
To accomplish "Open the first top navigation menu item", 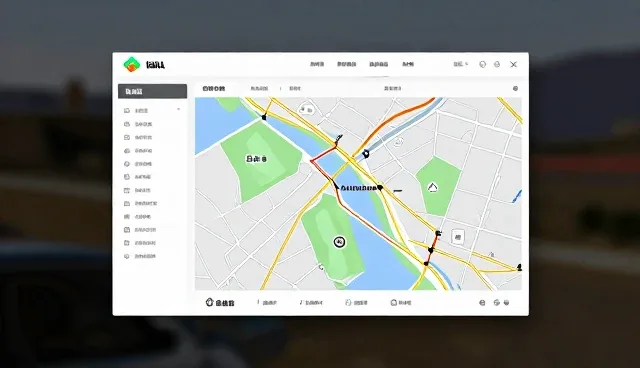I will coord(317,64).
